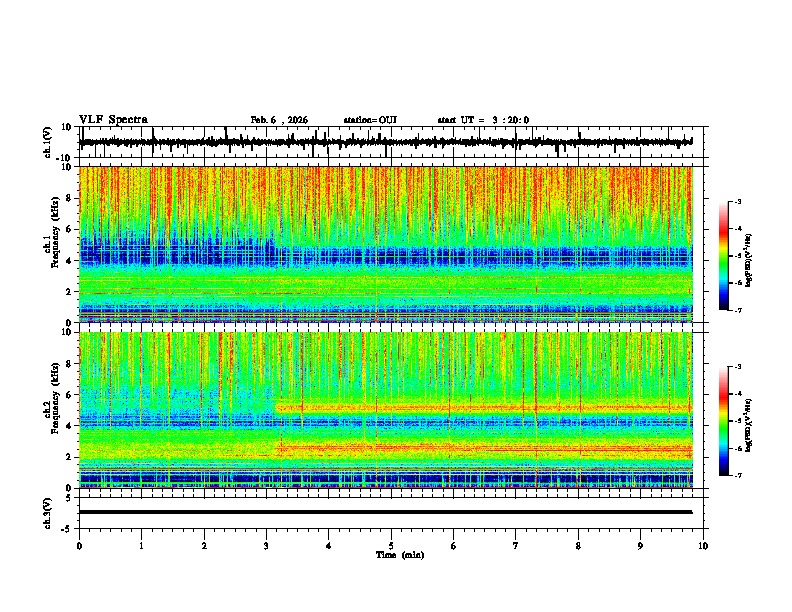Click the "9" tick on the Time axis
792x612 pixels.
(640, 546)
